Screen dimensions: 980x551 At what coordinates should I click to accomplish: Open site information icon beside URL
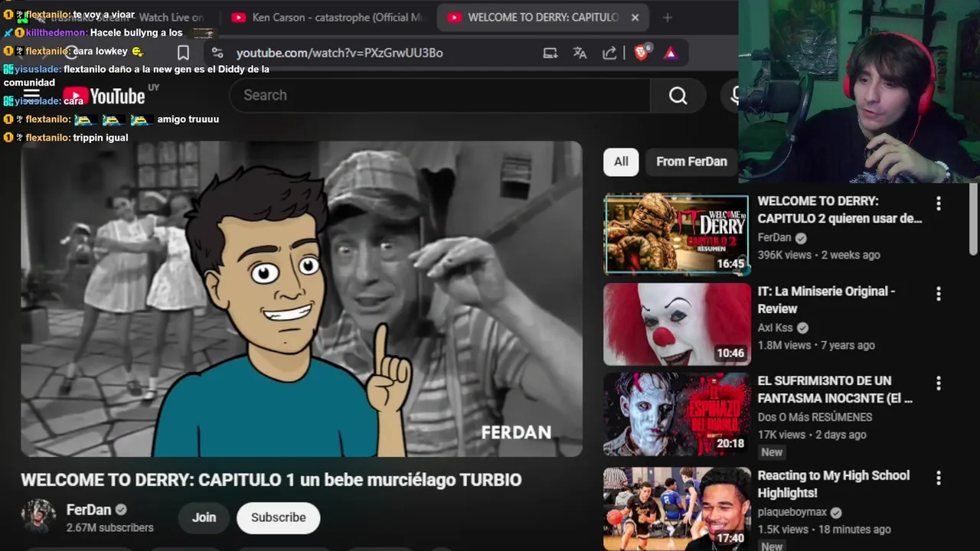(x=217, y=53)
